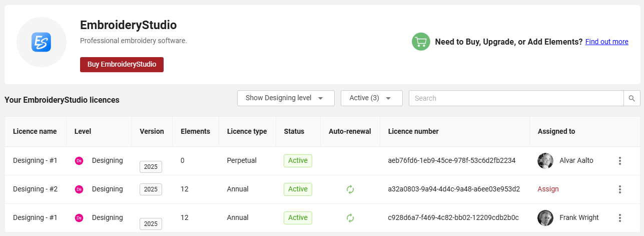Click the pink Designing badge in the first row
The height and width of the screenshot is (236, 644).
click(79, 161)
